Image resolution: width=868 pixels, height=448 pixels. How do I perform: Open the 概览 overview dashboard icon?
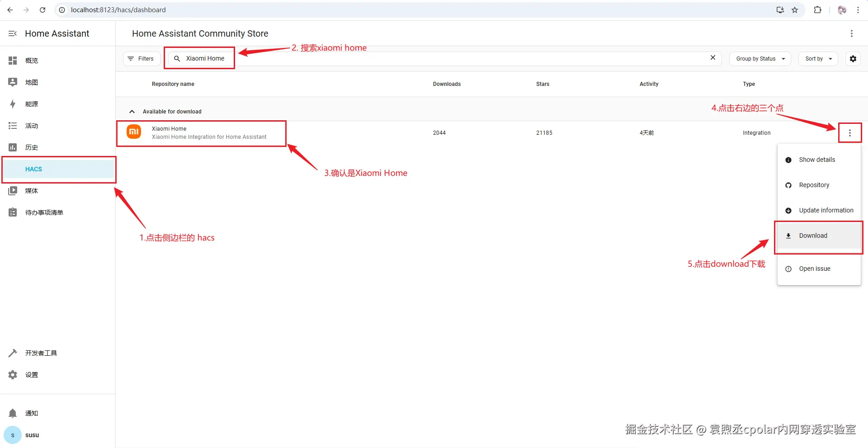point(13,61)
